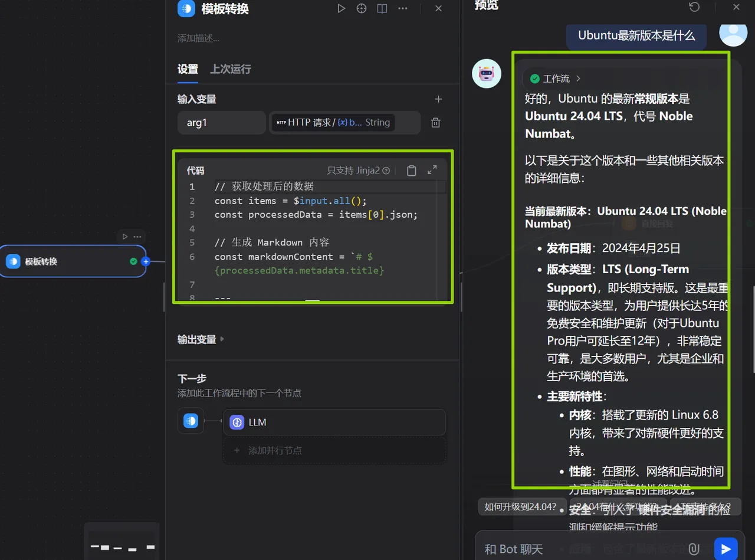Click the bot avatar icon
Viewport: 755px width, 560px height.
pos(487,74)
